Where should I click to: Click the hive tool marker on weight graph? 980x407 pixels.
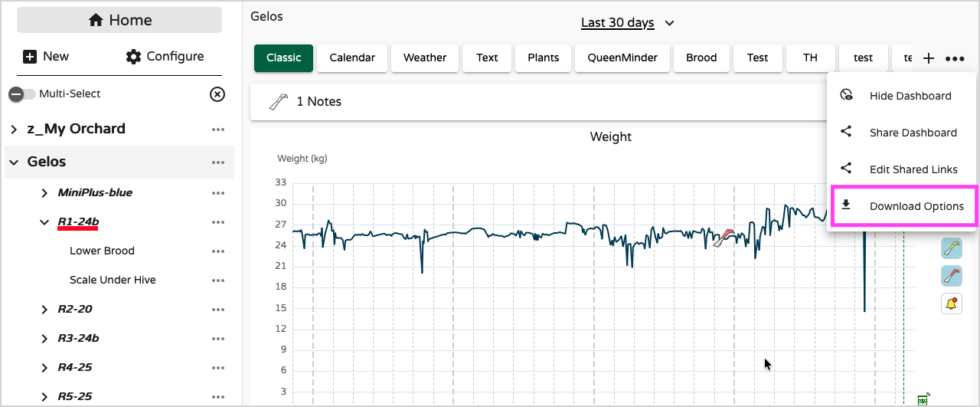[x=724, y=238]
